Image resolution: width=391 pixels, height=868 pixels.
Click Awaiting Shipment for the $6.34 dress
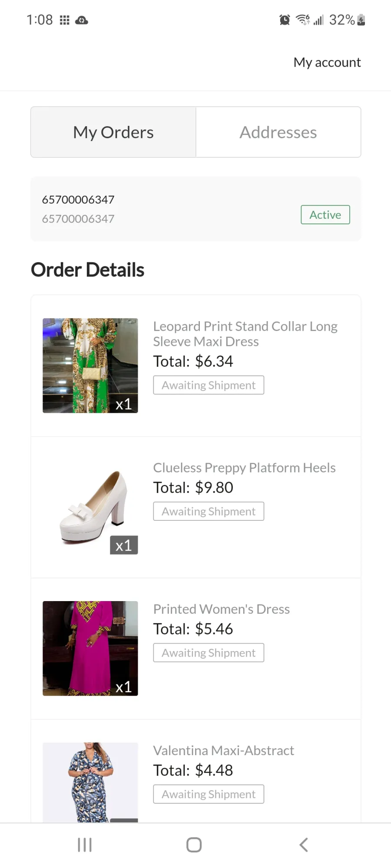[x=209, y=385]
